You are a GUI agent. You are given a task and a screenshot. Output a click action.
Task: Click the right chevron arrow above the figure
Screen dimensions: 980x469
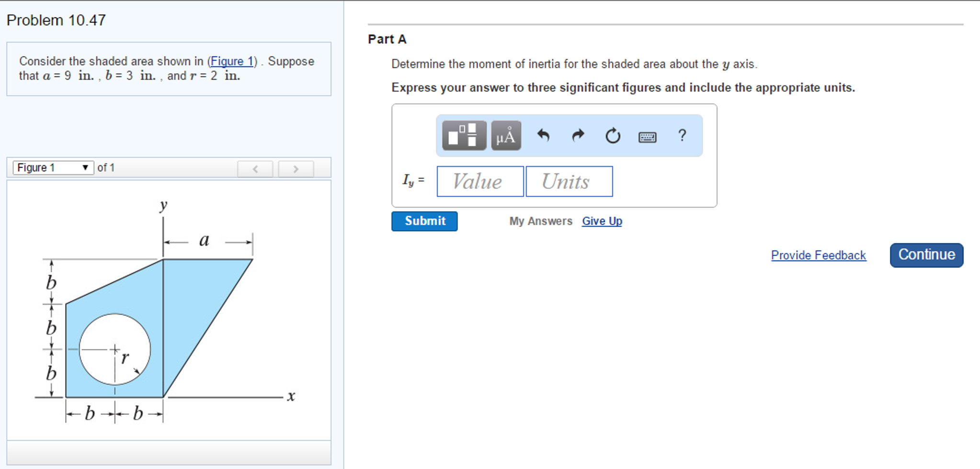point(296,169)
